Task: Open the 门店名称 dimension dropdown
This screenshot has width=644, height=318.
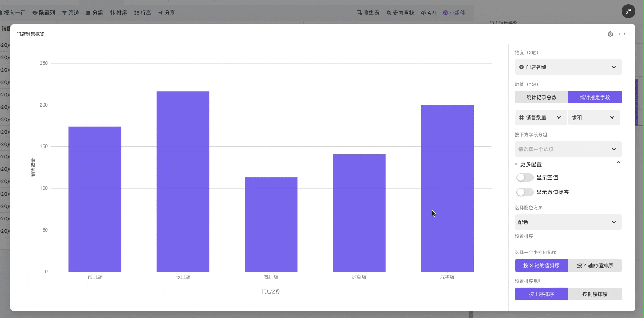Action: pyautogui.click(x=568, y=67)
